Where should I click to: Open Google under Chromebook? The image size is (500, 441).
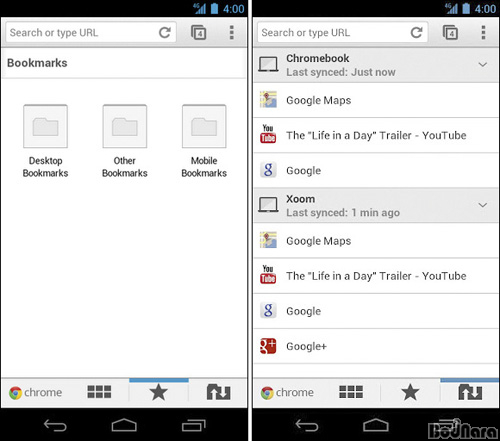click(x=376, y=171)
